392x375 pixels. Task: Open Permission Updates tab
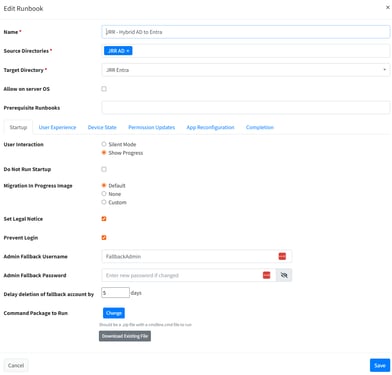pos(152,127)
